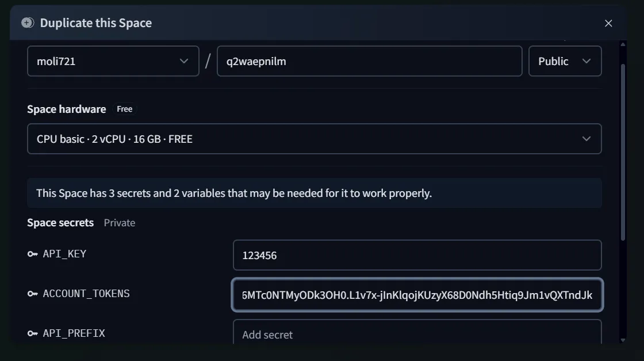Click the API_PREFIX Add secret field
Viewport: 644px width, 361px height.
[417, 333]
